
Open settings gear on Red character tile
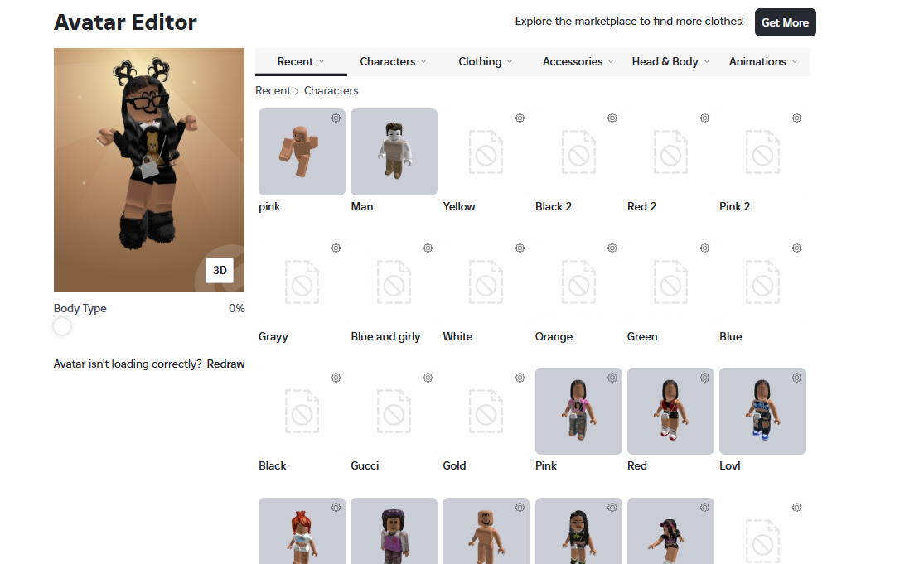tap(704, 378)
